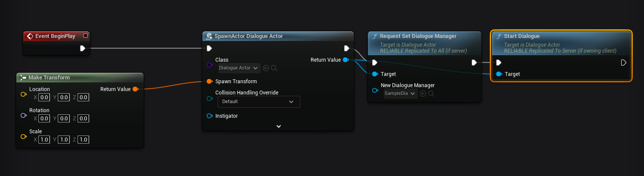Open the SampleDia dialogue manager dropdown
The height and width of the screenshot is (176, 644).
[400, 94]
